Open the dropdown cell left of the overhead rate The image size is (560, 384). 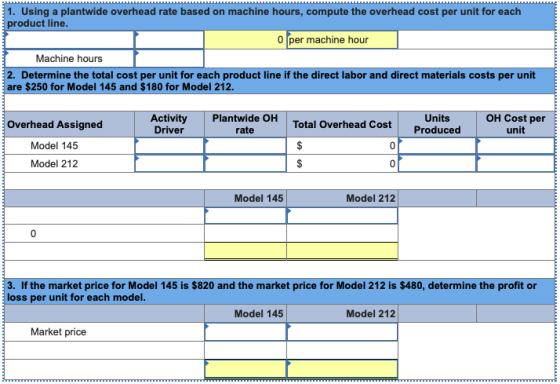point(169,40)
